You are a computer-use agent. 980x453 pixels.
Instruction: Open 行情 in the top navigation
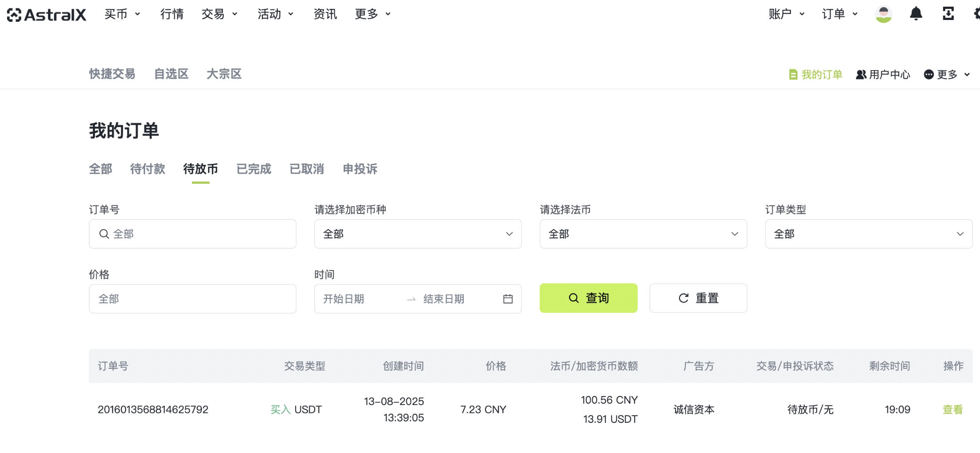click(172, 14)
